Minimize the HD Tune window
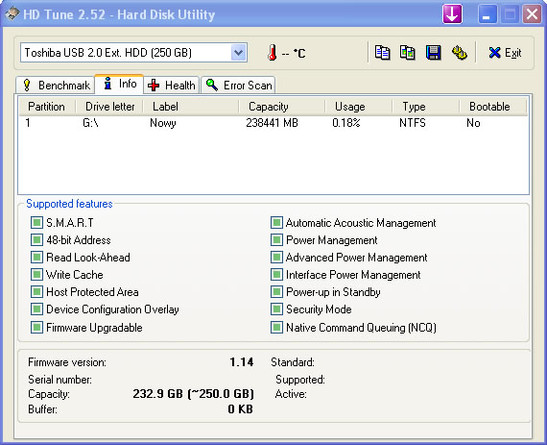The height and width of the screenshot is (445, 547). click(x=487, y=15)
